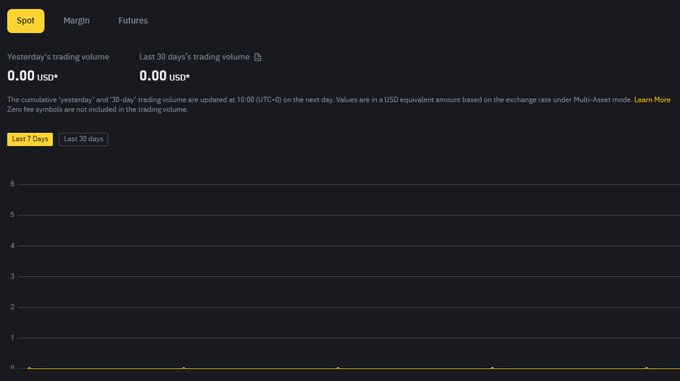Screen dimensions: 680x381
Task: Open the Margin tab
Action: [x=76, y=21]
